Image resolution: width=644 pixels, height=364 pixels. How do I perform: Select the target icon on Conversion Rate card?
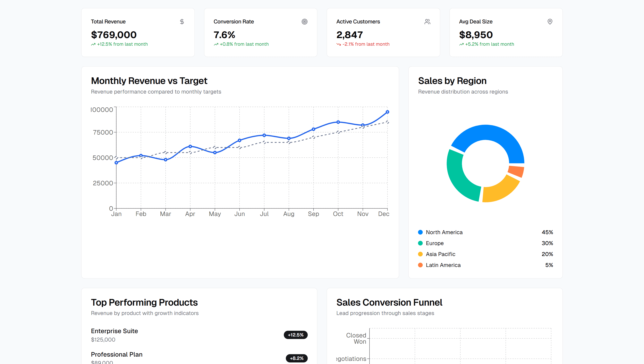[x=305, y=22]
